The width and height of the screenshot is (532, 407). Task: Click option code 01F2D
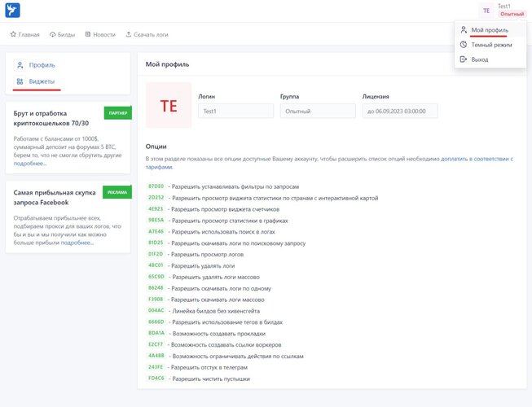tap(156, 254)
